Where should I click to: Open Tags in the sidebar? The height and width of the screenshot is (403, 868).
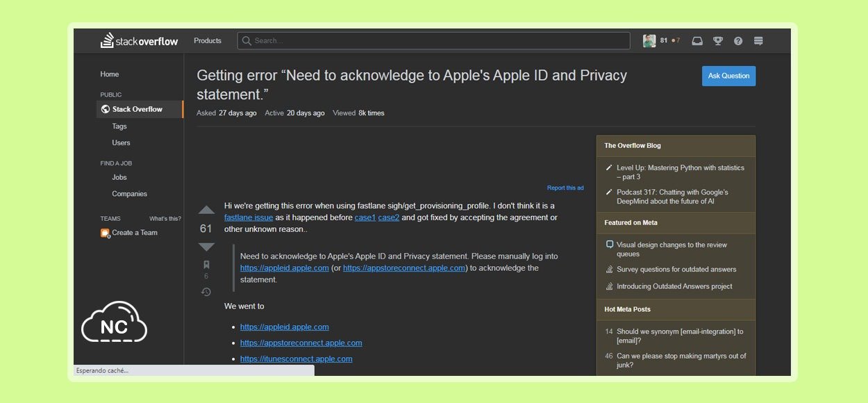coord(119,126)
